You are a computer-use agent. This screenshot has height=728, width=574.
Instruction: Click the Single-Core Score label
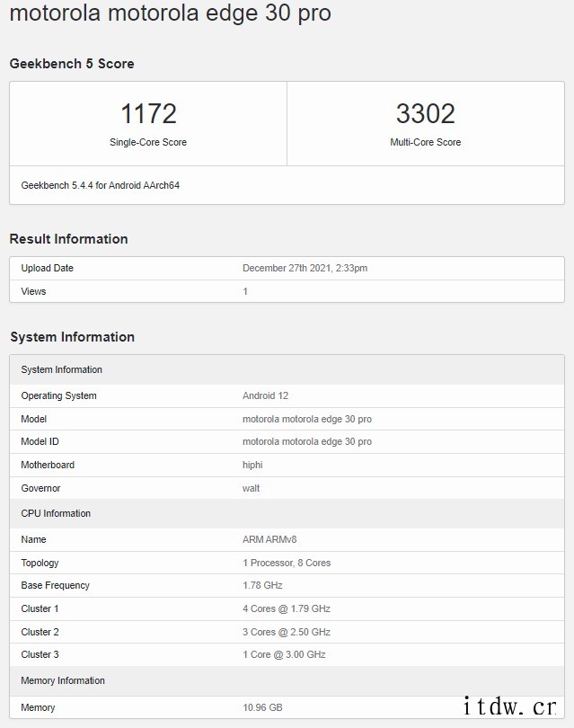pyautogui.click(x=148, y=142)
